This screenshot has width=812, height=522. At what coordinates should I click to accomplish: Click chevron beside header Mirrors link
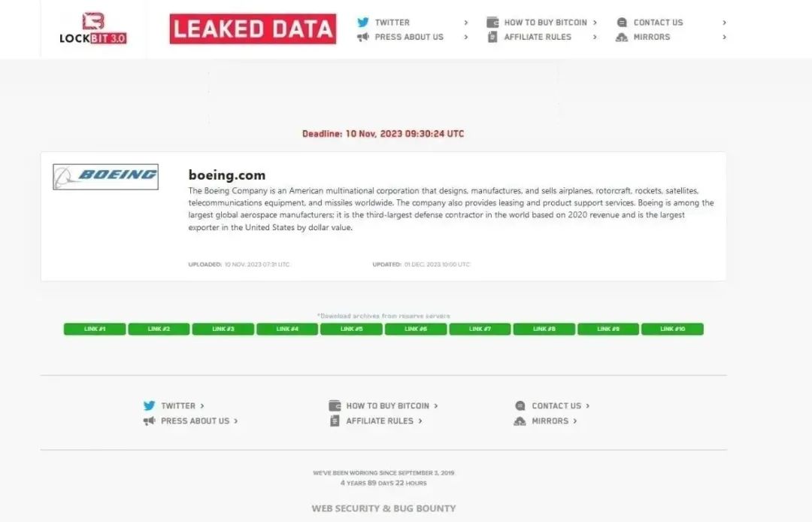tap(724, 37)
